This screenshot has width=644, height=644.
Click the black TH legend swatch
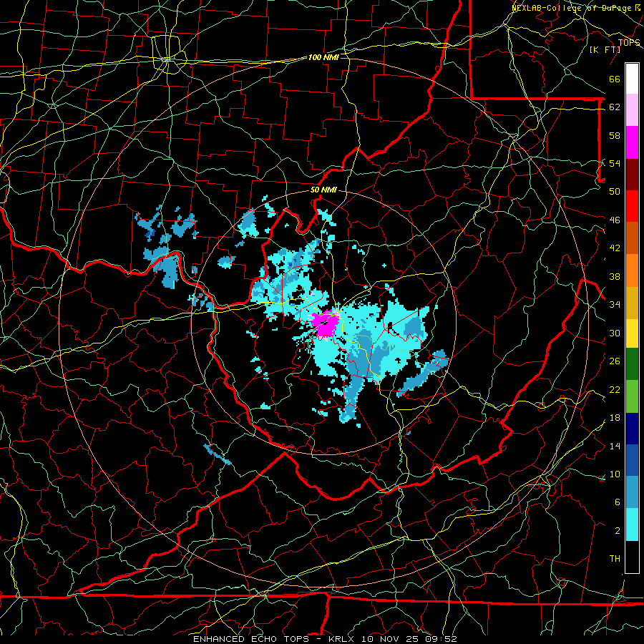632,557
